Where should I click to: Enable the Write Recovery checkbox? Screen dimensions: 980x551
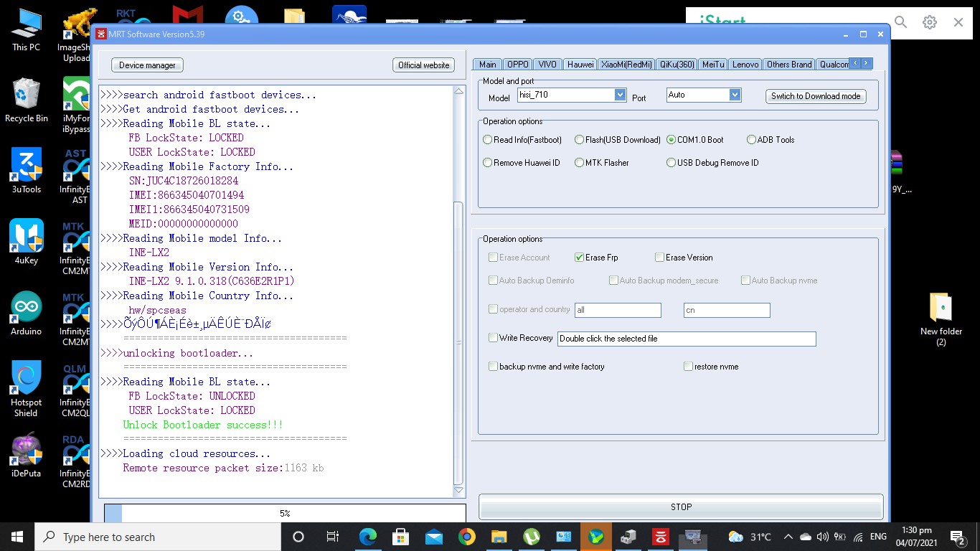pos(493,338)
